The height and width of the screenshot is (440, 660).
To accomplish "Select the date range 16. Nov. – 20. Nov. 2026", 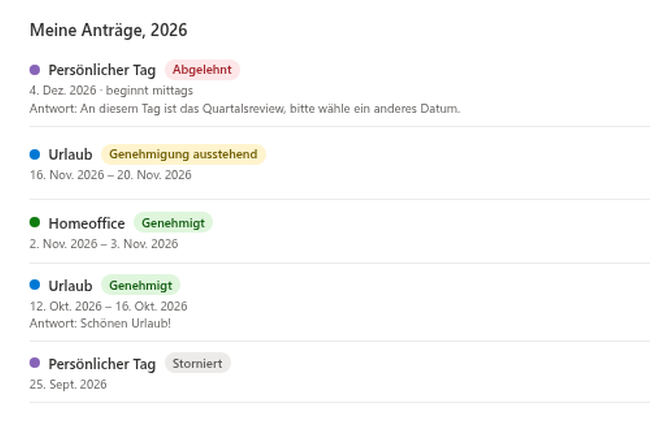I will pyautogui.click(x=110, y=175).
